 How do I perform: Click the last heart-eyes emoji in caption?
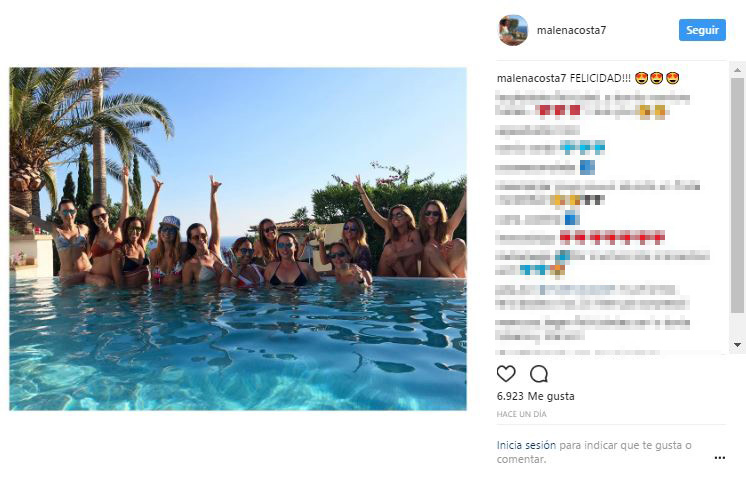(673, 78)
